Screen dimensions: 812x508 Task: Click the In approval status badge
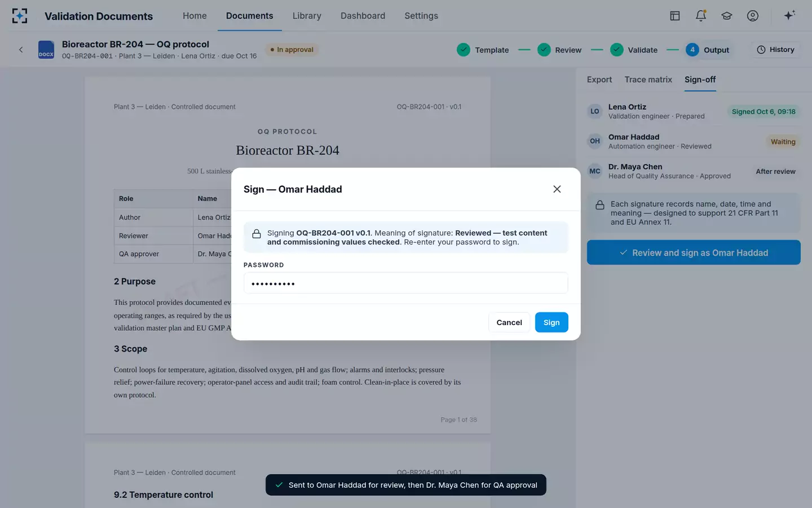[292, 50]
